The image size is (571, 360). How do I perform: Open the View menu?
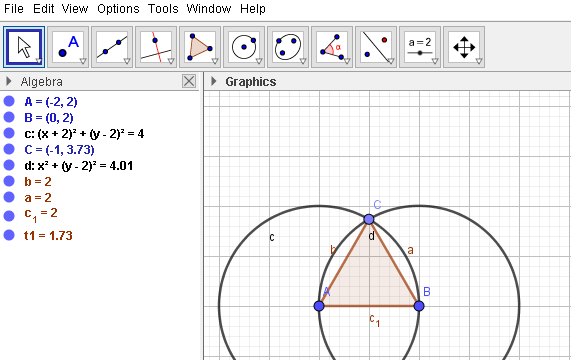[75, 8]
